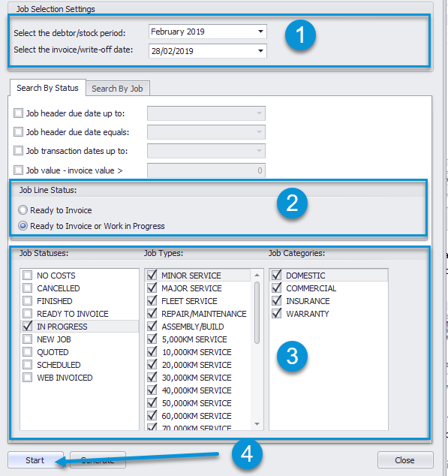Select the Ready to Invoice radio option
Screen dimensions: 448x476
coord(23,210)
